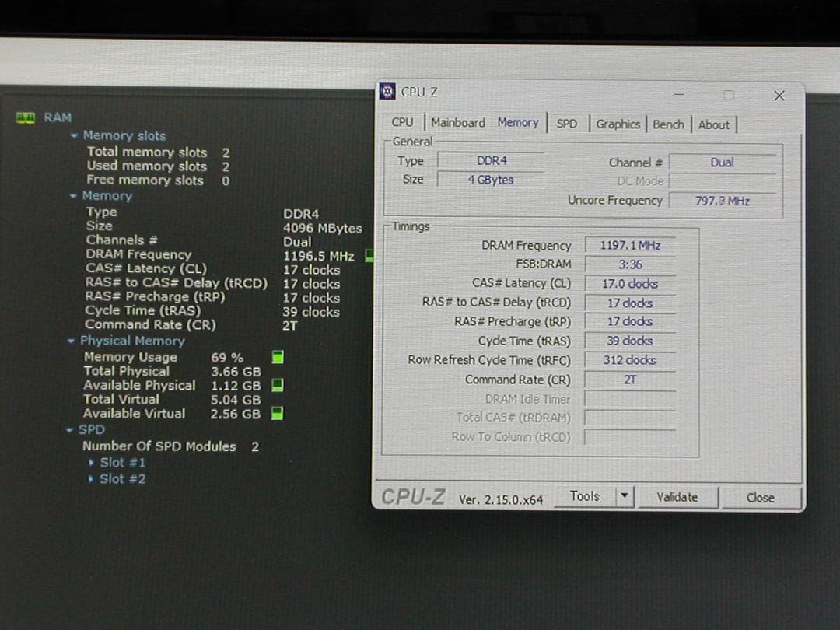Click the RAM chip icon
Image resolution: width=840 pixels, height=630 pixels.
(26, 117)
